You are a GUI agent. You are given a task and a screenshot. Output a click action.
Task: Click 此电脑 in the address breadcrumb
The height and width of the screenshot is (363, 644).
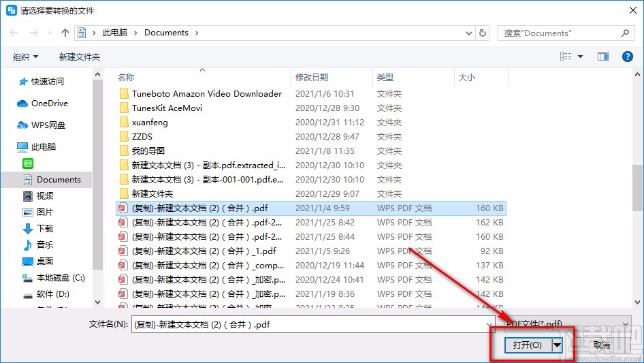tap(114, 33)
